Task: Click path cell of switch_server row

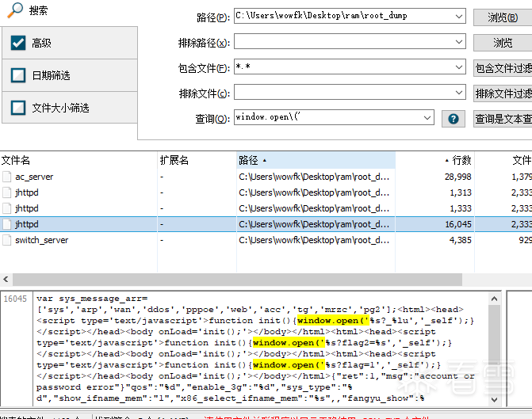Action: pyautogui.click(x=314, y=240)
